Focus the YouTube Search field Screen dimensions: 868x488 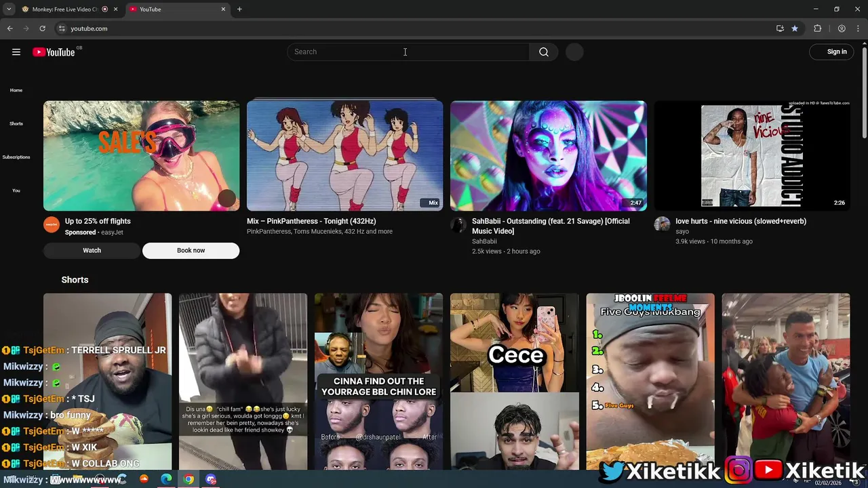(408, 52)
